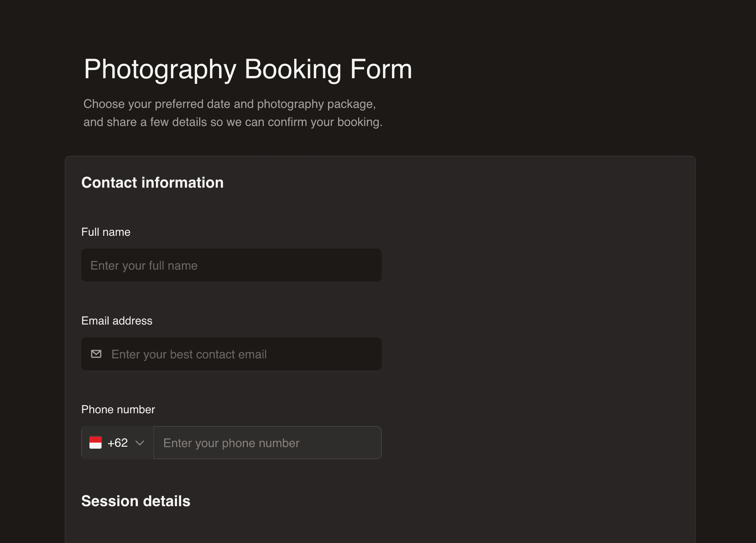Screen dimensions: 756x543
Task: Click the 'Contact information' section heading
Action: tap(153, 182)
